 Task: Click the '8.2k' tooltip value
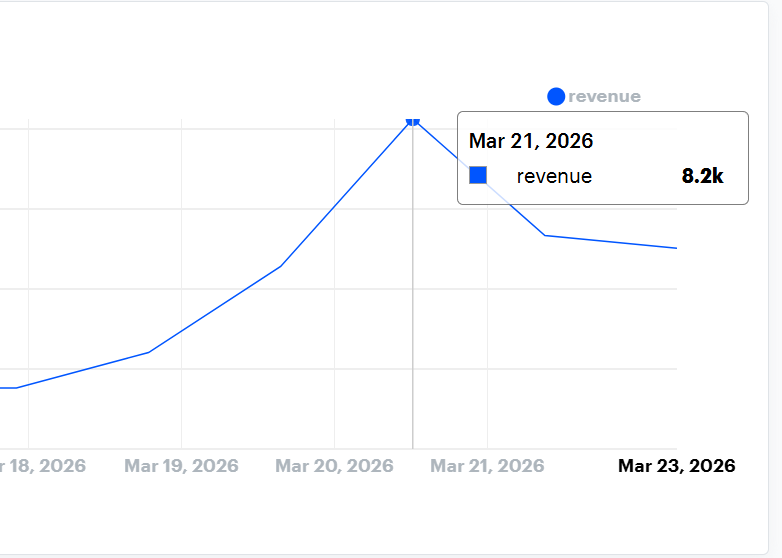[702, 176]
